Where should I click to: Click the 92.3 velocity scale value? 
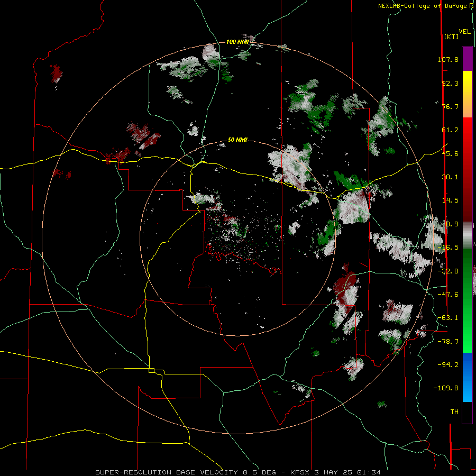(450, 83)
